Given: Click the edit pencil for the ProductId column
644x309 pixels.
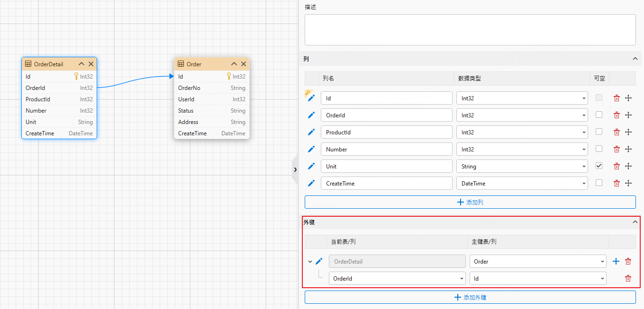Looking at the screenshot, I should (311, 132).
